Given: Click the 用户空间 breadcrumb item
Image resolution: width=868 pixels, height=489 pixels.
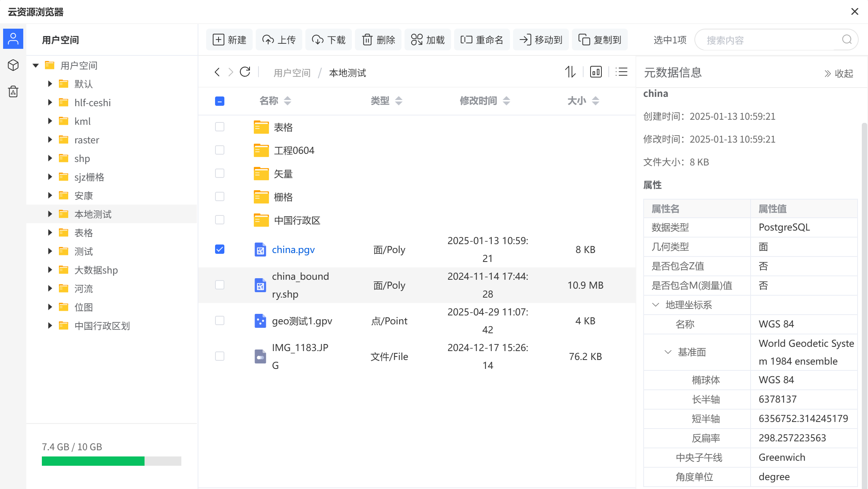Looking at the screenshot, I should [x=292, y=73].
